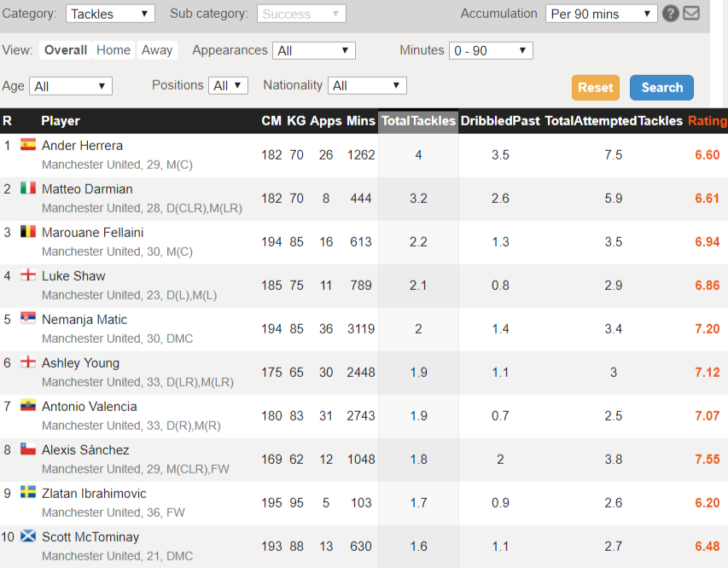728x568 pixels.
Task: Click Sweden flag beside Zlatan Ibrahimovic
Action: (x=28, y=492)
